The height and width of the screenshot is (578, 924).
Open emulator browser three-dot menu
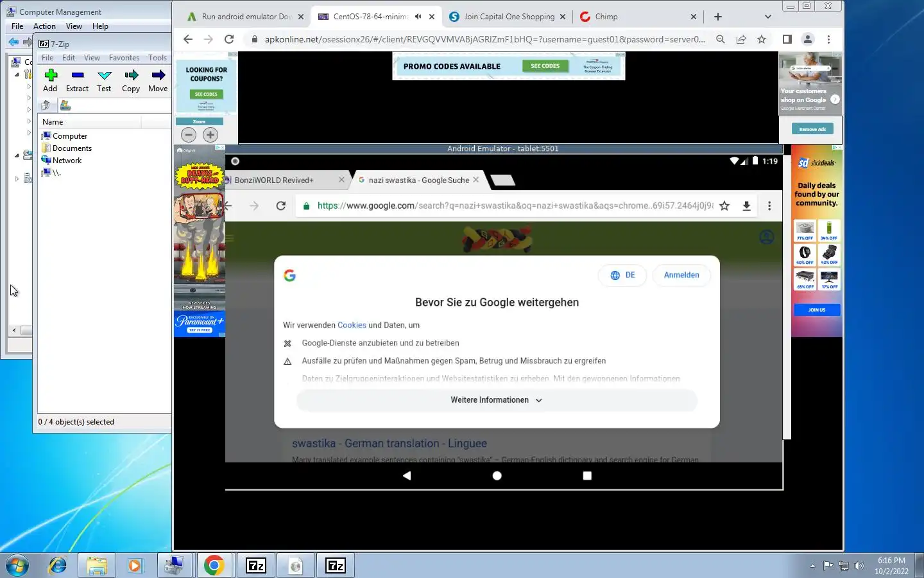(x=769, y=206)
